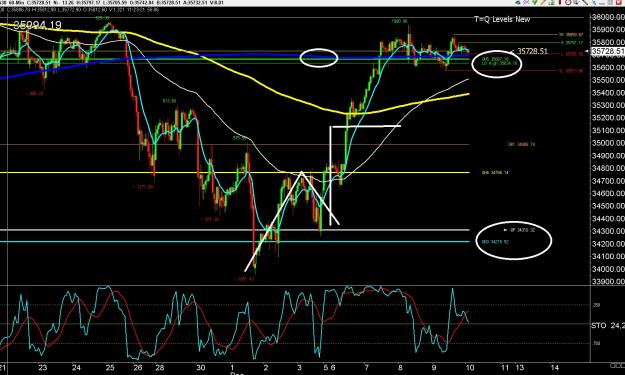This screenshot has width=625, height=375.
Task: Click date 2 on the time axis
Action: (x=266, y=368)
